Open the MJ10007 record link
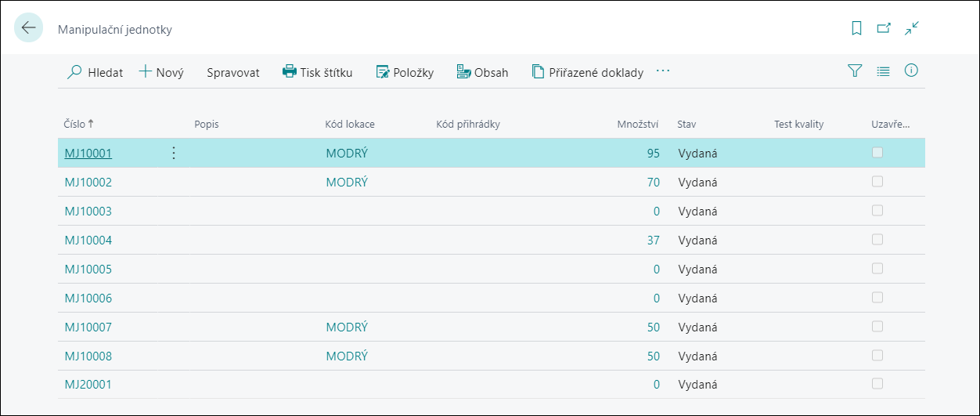Screen dimensions: 980x416 pos(88,327)
